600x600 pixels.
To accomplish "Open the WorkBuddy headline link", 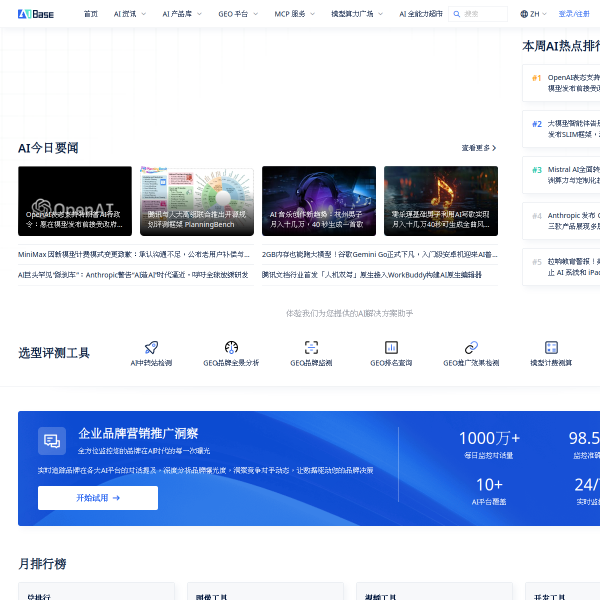I will point(372,275).
